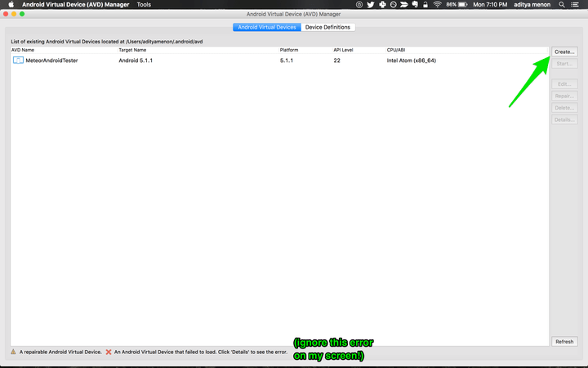Click 'A repairable Android Virtual Device.' text
The height and width of the screenshot is (368, 588).
coord(60,352)
